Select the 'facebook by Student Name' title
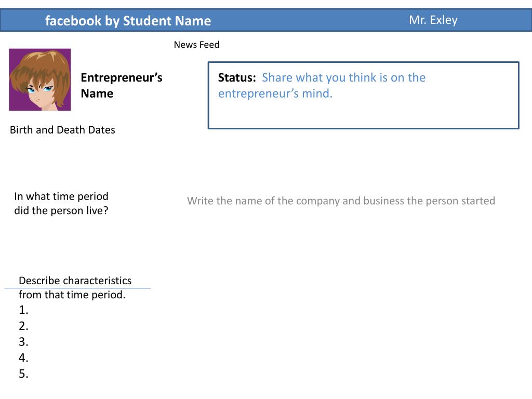The image size is (532, 399). click(128, 21)
